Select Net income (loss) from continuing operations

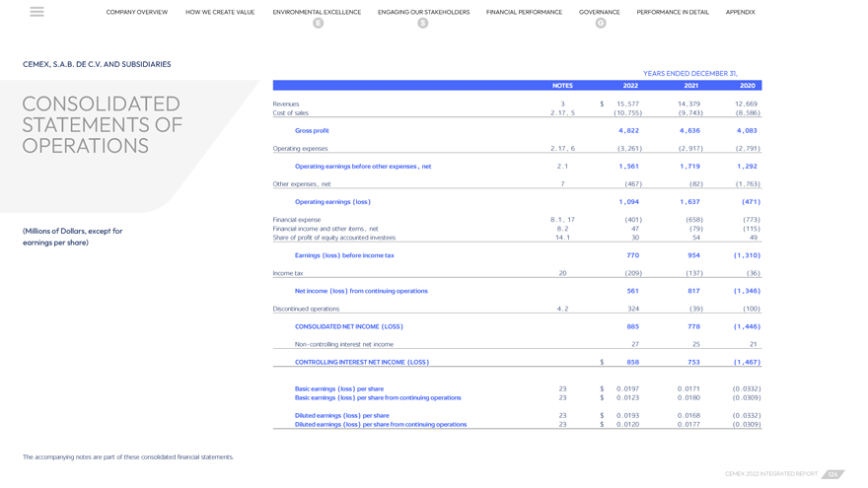361,291
